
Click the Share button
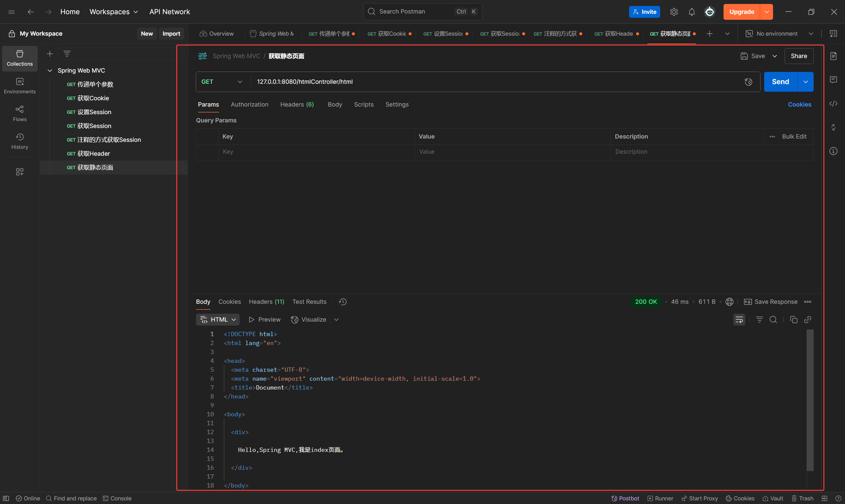pyautogui.click(x=799, y=56)
